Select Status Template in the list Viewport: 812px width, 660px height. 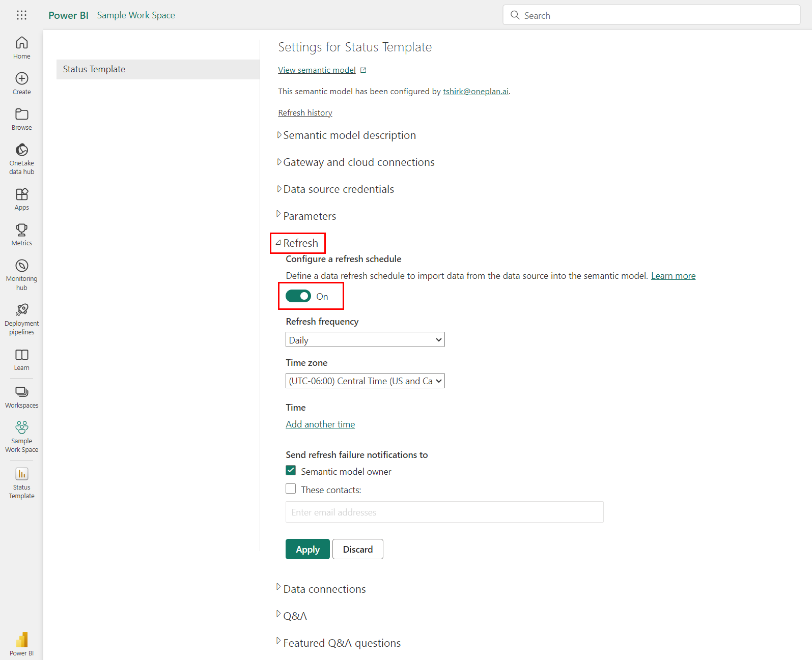pos(158,69)
